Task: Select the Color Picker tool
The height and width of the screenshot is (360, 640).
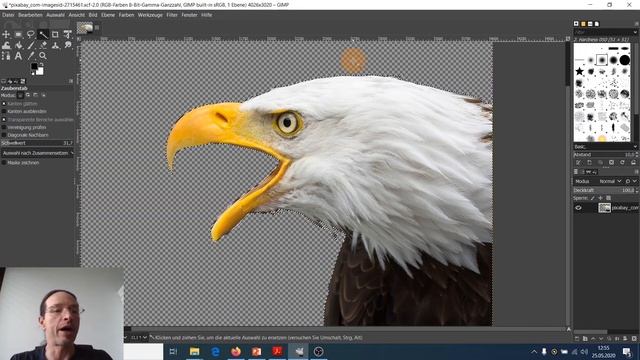Action: [31, 56]
